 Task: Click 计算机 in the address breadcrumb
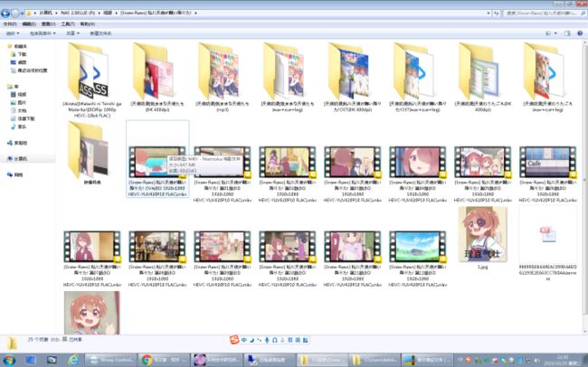(46, 13)
